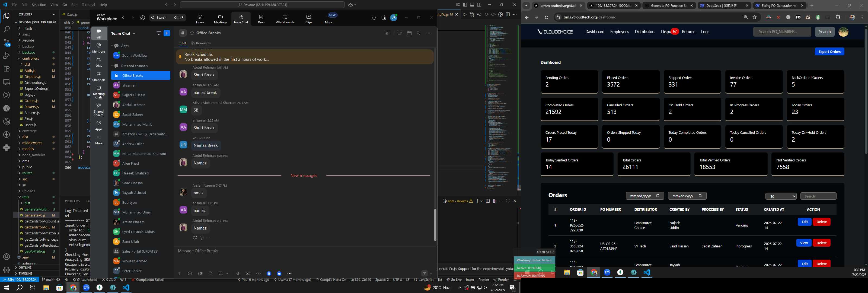The width and height of the screenshot is (868, 293).
Task: View the Office Breaks members count
Action: point(388,33)
